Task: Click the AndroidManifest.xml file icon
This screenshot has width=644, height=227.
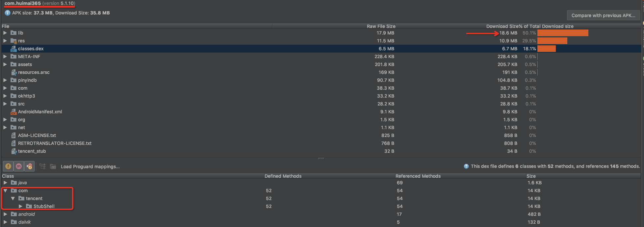Action: (x=13, y=112)
